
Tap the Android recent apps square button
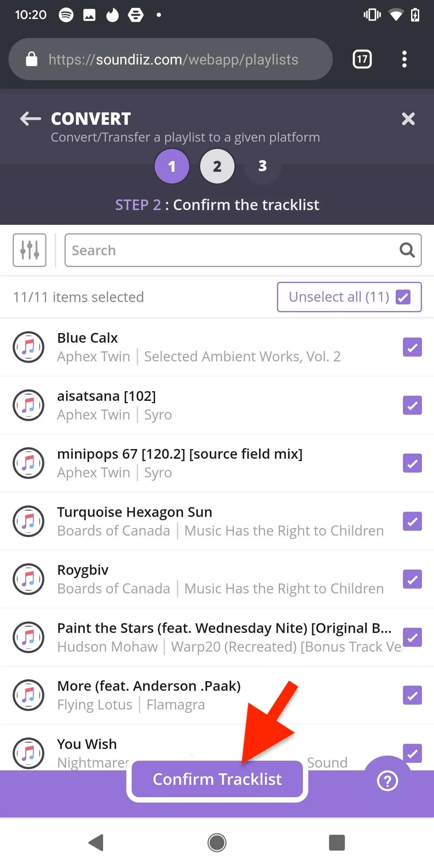click(337, 842)
